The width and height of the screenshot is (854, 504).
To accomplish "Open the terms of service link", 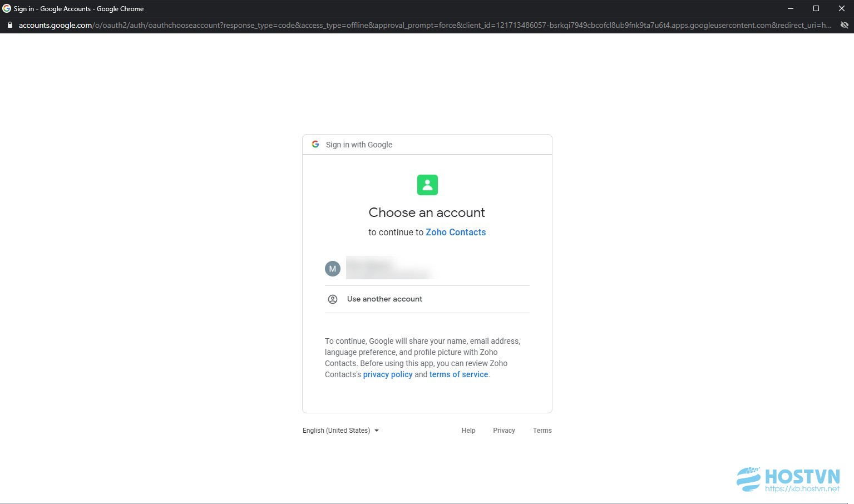I will click(458, 374).
